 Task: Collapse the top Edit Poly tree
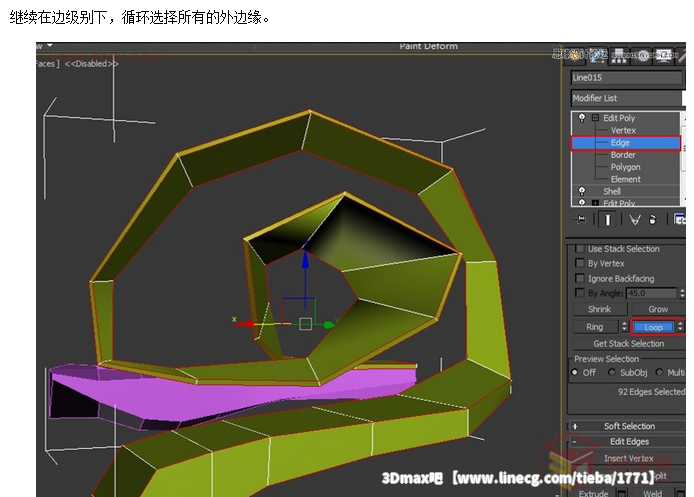pos(595,118)
